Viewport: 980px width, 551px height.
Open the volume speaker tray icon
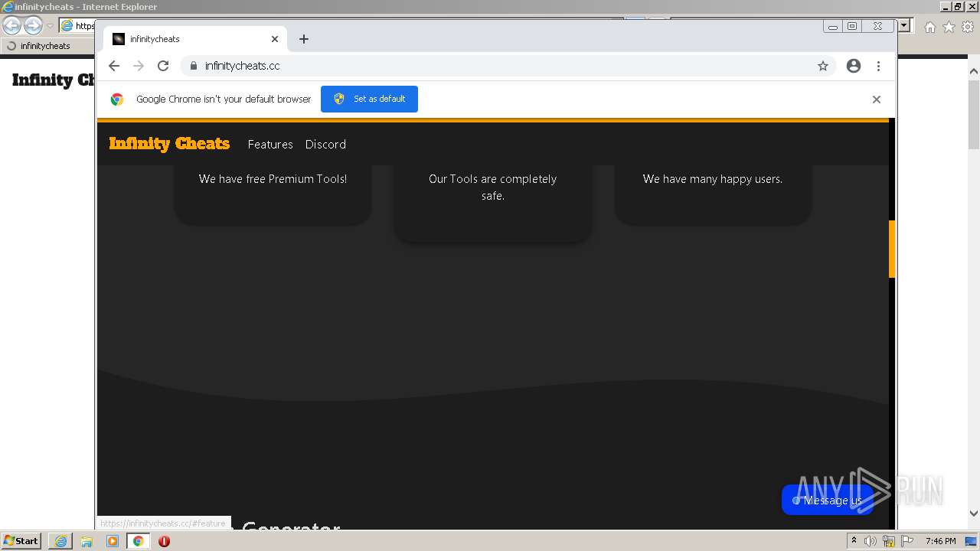871,541
